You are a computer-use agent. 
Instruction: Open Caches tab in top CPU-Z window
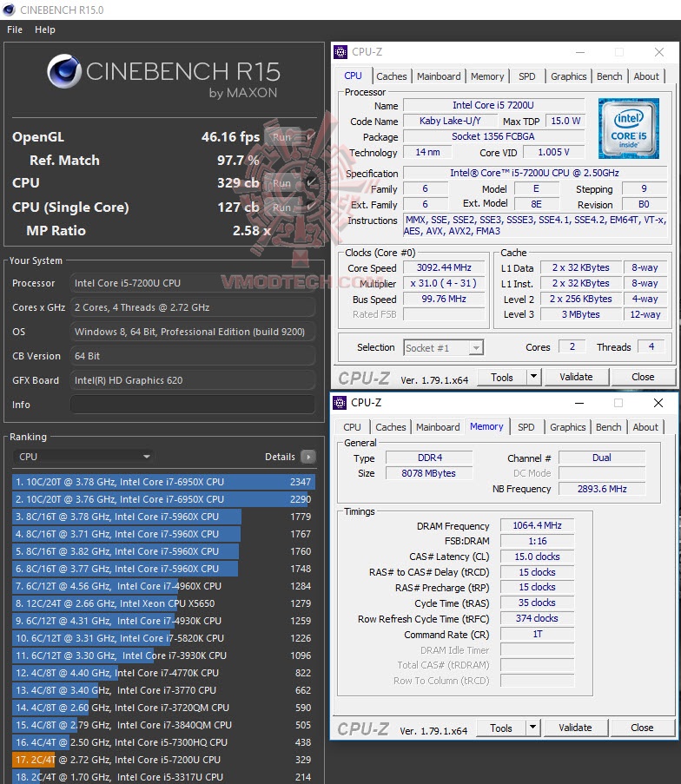click(391, 76)
